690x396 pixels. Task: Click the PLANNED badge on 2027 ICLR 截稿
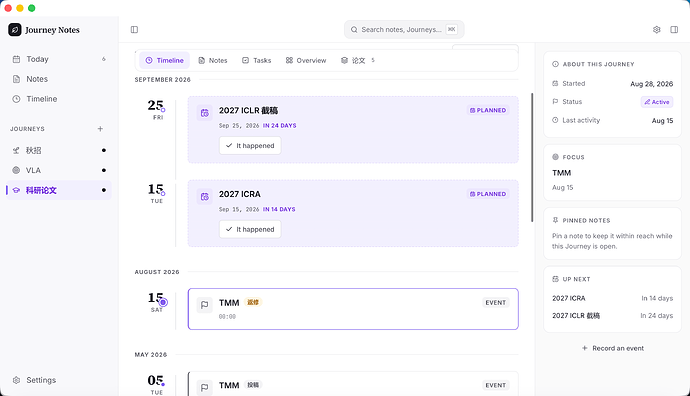[488, 110]
